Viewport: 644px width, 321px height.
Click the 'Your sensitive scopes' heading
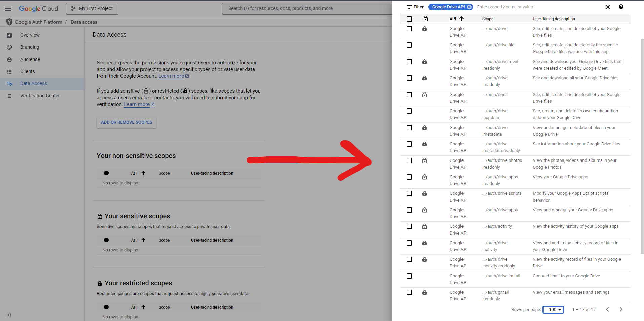137,216
